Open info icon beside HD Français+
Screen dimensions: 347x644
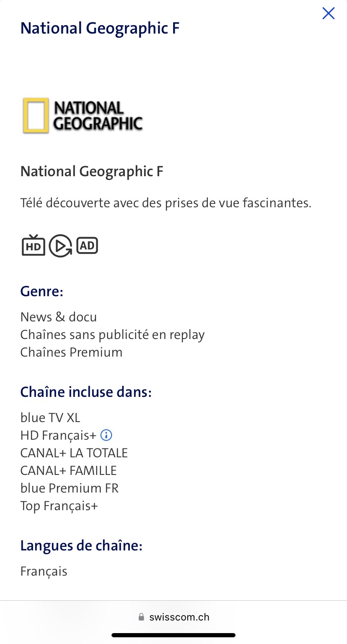(x=106, y=435)
